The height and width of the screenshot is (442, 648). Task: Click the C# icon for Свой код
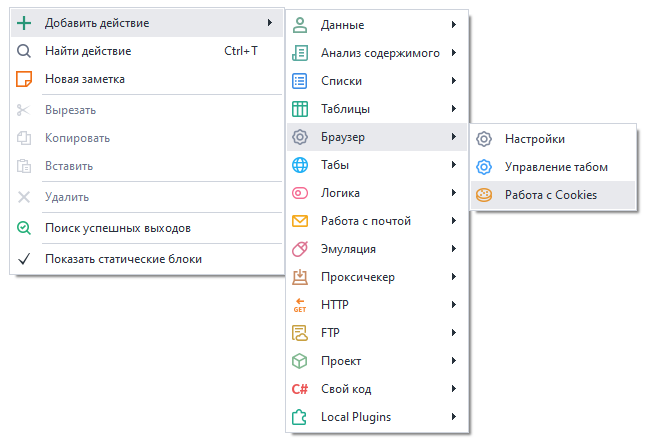(299, 389)
